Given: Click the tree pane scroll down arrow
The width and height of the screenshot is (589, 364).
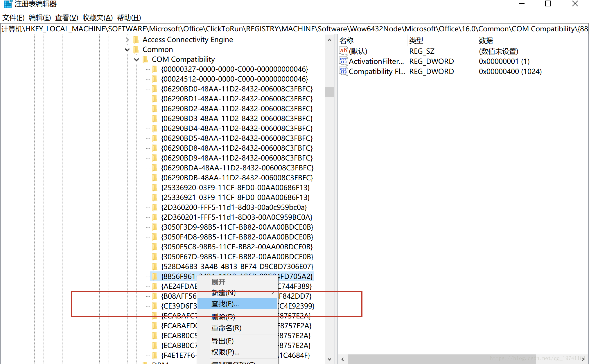Looking at the screenshot, I should coord(329,359).
